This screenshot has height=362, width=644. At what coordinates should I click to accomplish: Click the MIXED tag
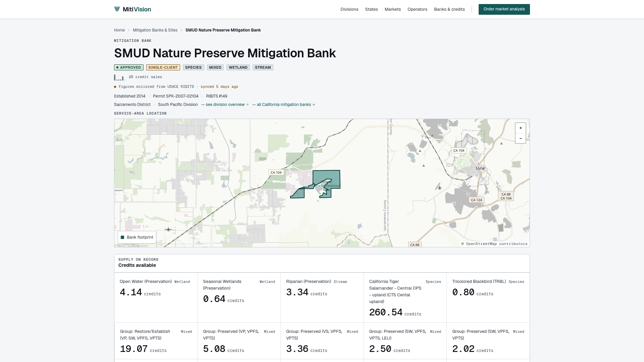click(215, 67)
